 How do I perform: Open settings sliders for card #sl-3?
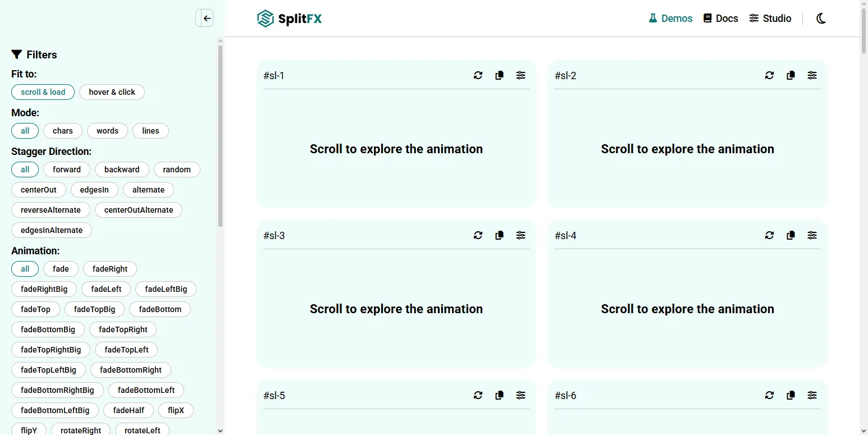[x=521, y=235]
